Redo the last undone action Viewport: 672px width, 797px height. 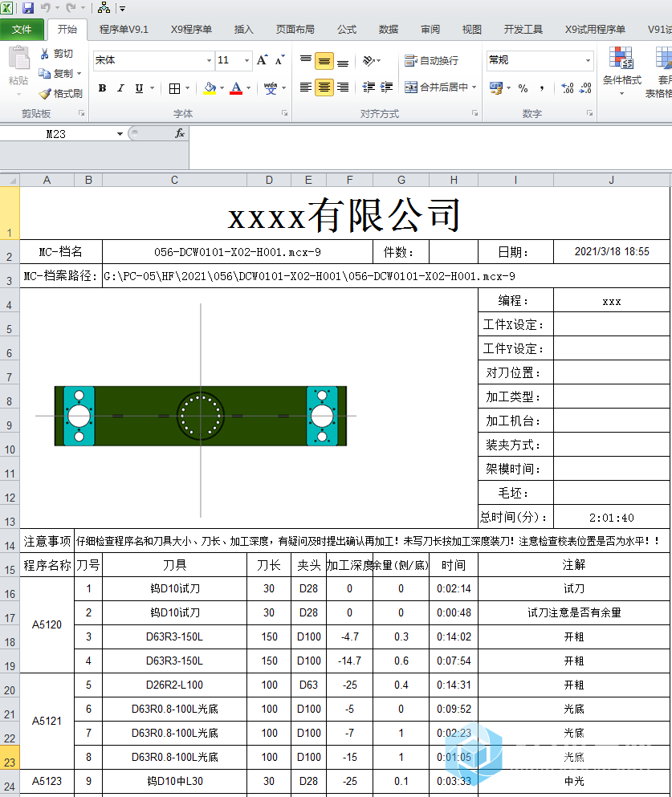click(x=71, y=7)
